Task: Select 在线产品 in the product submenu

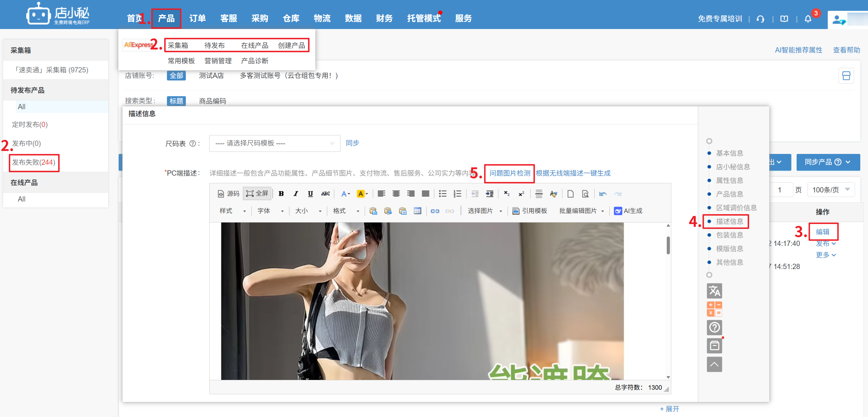Action: point(254,45)
